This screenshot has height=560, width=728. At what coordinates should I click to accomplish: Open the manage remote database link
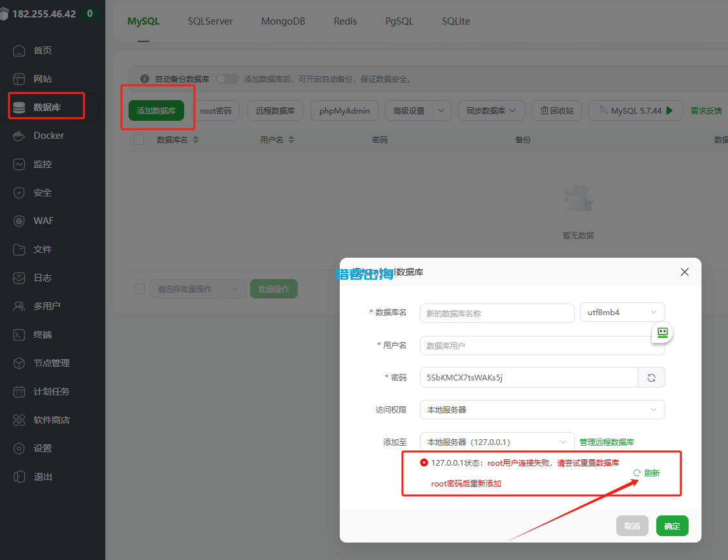(x=607, y=442)
